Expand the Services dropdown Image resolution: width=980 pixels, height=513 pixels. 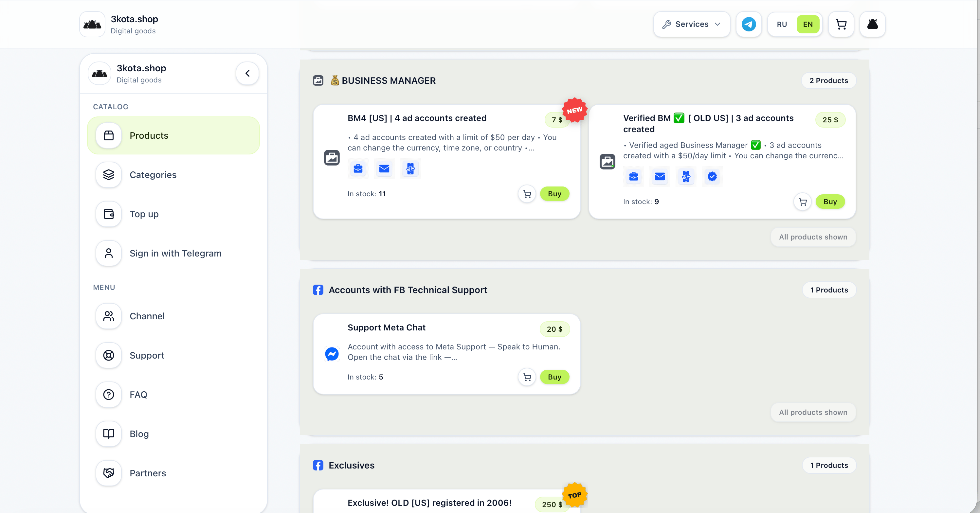[x=691, y=24]
